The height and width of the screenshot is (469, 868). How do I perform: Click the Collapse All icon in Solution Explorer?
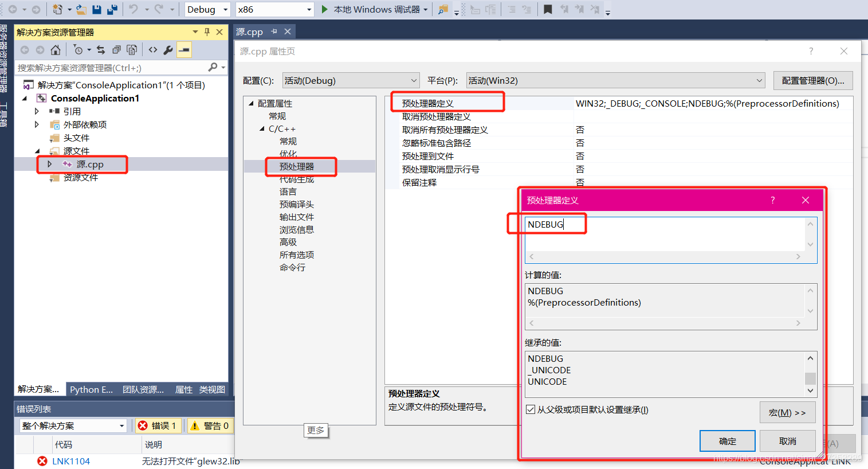pos(116,50)
